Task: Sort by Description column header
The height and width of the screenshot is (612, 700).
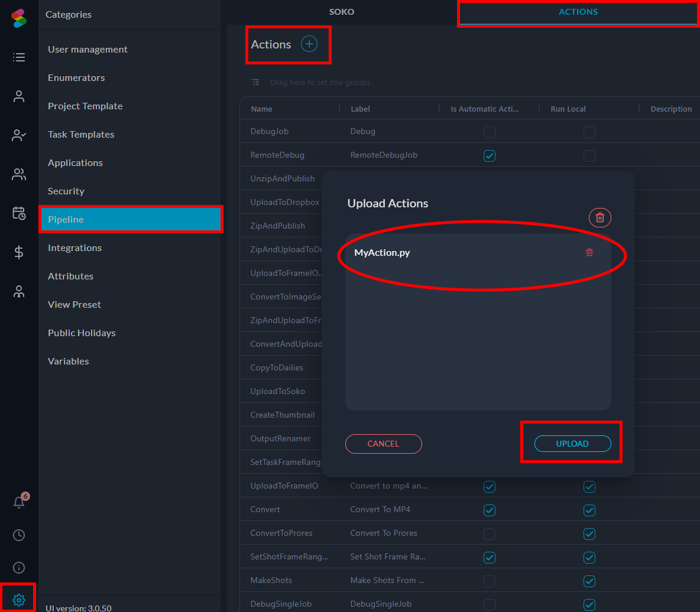Action: (671, 109)
